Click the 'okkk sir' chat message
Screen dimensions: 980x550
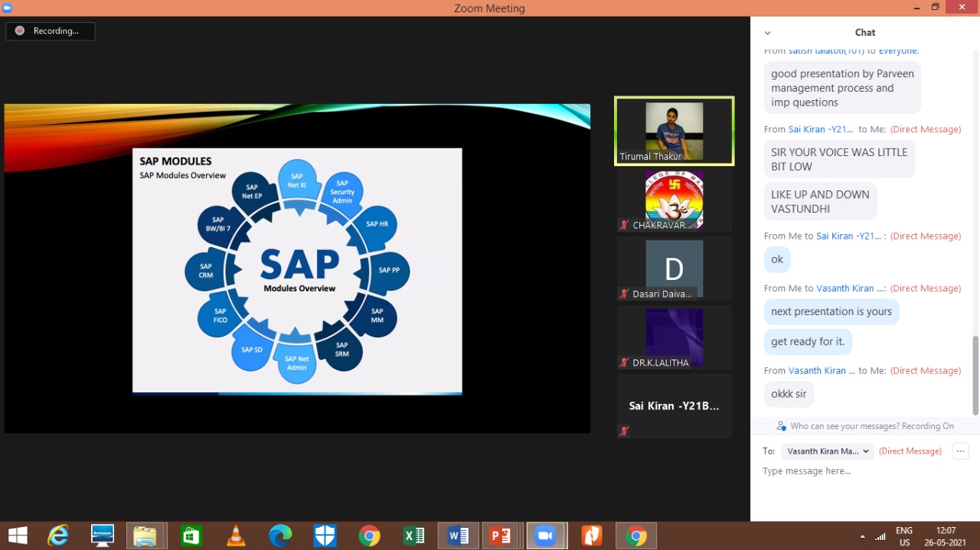coord(789,394)
